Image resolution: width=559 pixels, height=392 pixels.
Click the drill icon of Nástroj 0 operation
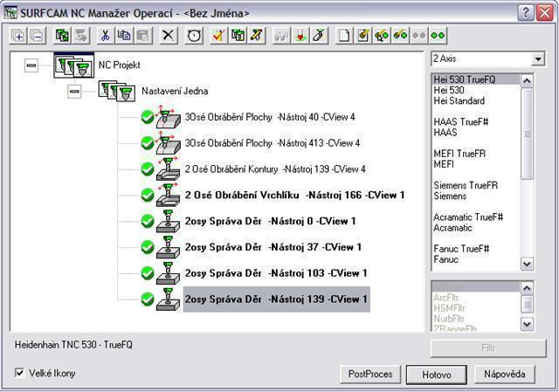[169, 221]
